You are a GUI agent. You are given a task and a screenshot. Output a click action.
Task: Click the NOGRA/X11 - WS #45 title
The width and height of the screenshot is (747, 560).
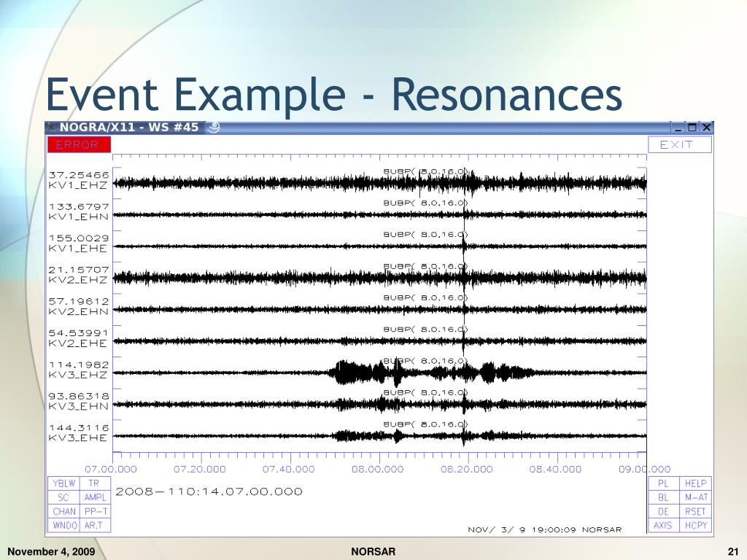coord(129,127)
